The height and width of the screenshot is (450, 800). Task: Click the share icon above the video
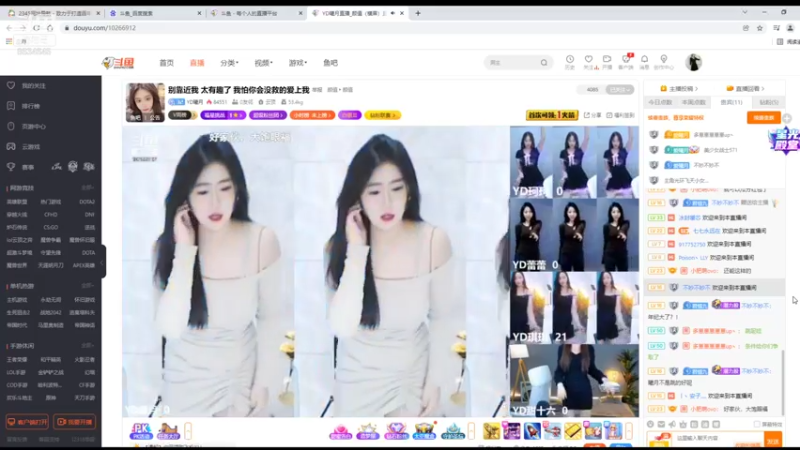pos(592,115)
